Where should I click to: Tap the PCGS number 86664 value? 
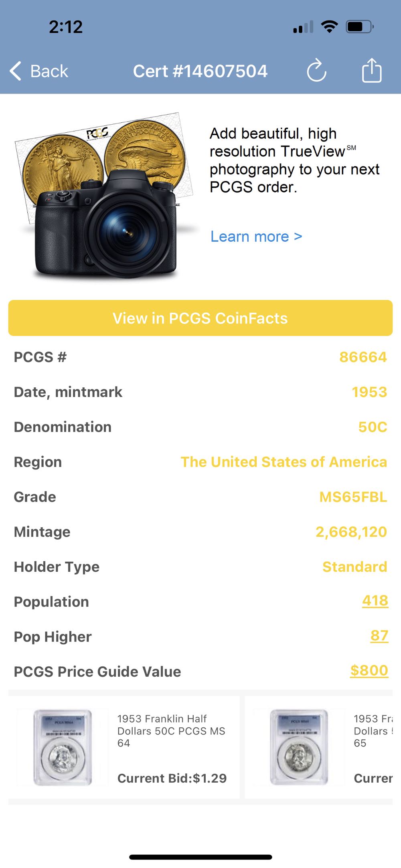tap(363, 357)
